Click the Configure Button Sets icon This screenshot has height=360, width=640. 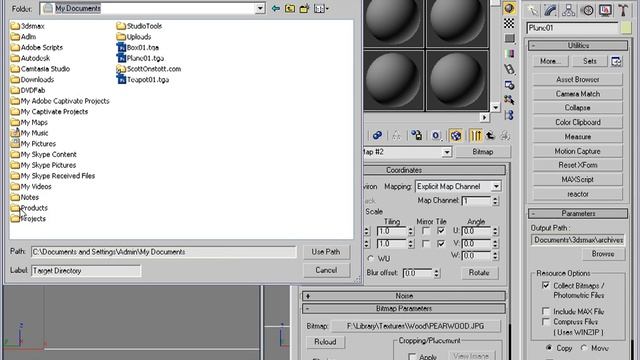[x=616, y=61]
